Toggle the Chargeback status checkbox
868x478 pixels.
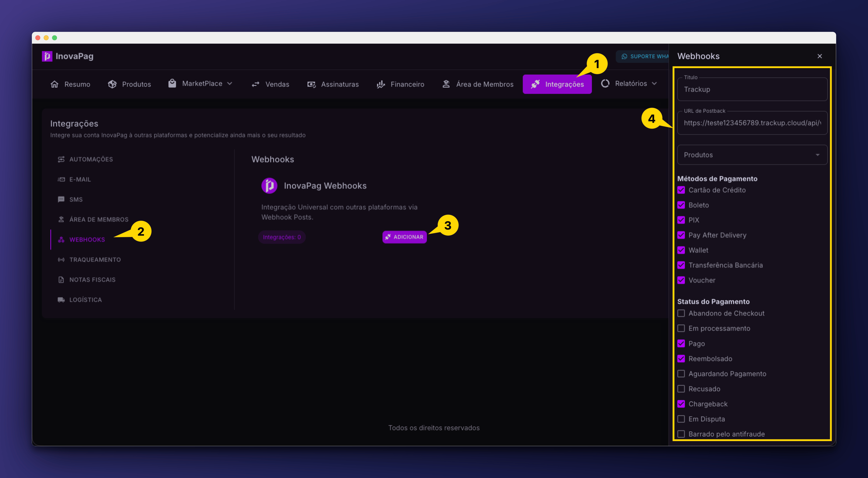pos(681,404)
